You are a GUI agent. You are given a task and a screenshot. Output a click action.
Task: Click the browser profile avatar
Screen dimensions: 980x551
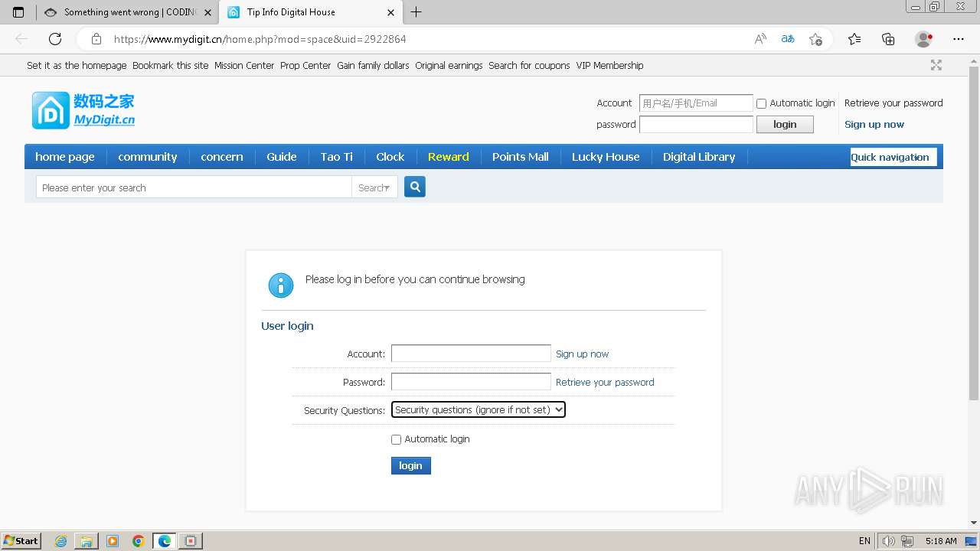[x=923, y=39]
